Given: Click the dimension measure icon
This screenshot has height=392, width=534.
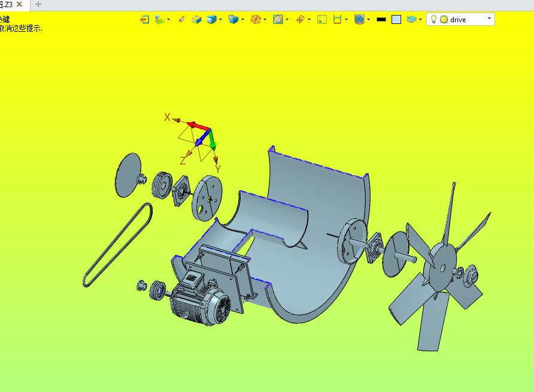Looking at the screenshot, I should click(x=337, y=19).
